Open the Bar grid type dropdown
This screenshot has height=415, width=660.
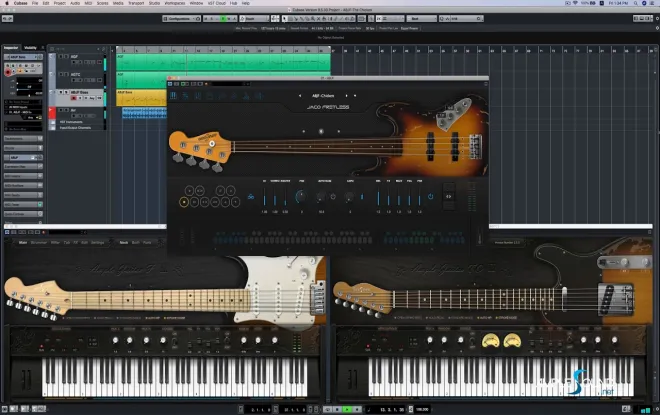421,19
